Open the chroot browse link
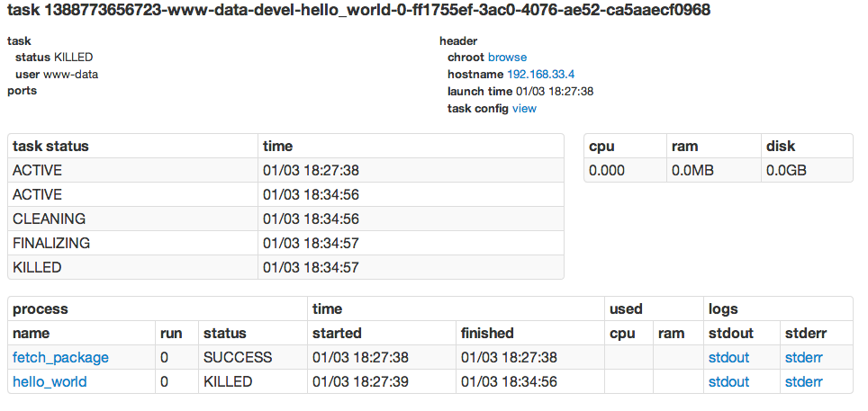 coord(507,58)
